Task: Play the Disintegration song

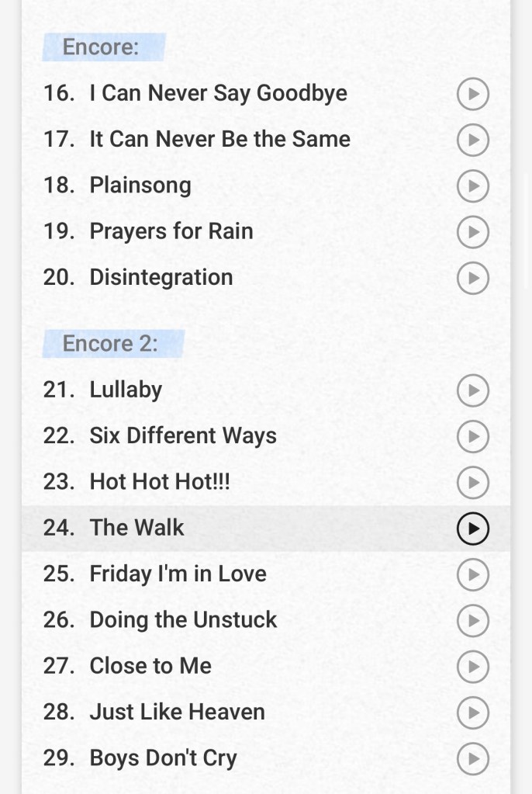Action: click(472, 278)
